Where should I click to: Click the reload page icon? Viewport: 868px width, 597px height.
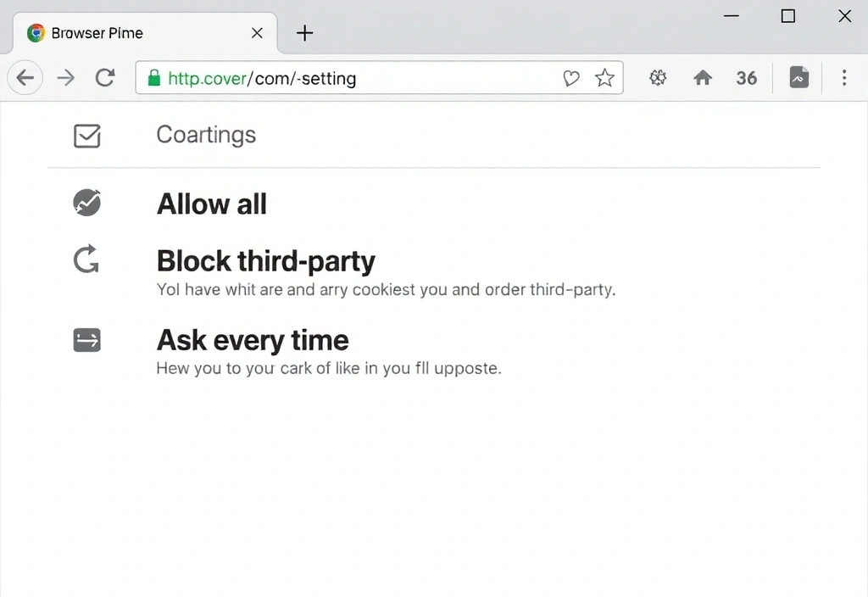(x=105, y=77)
